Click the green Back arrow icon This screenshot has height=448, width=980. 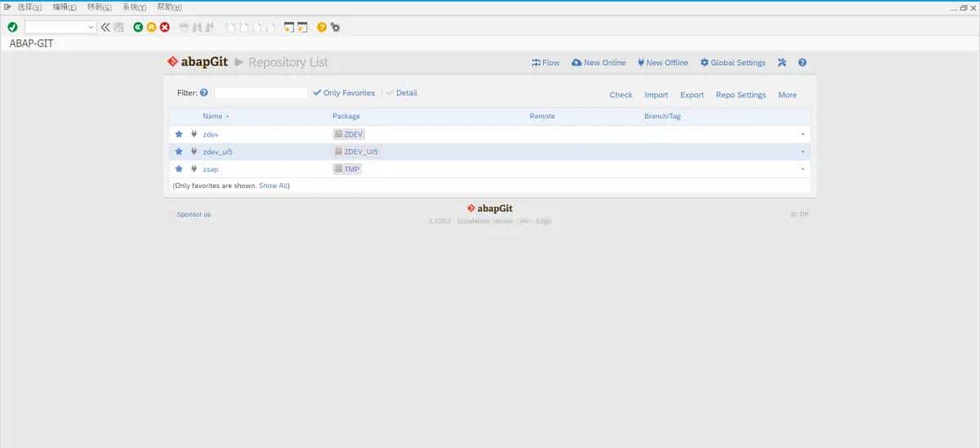pos(138,27)
